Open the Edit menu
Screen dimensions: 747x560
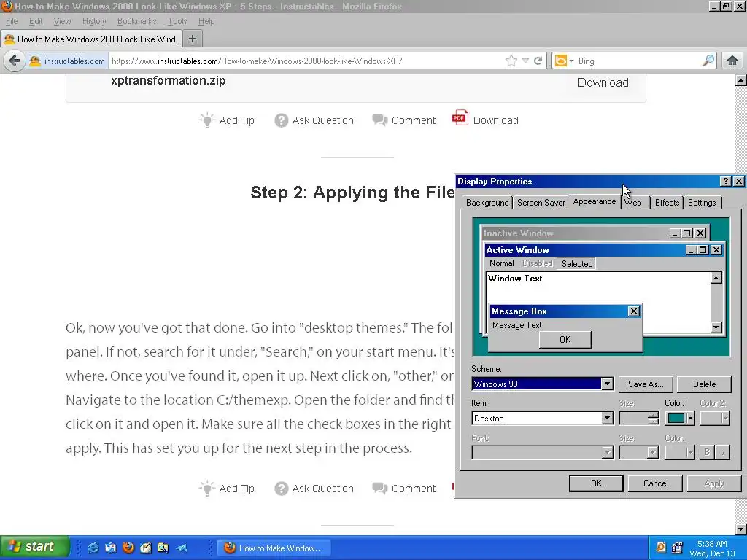36,21
